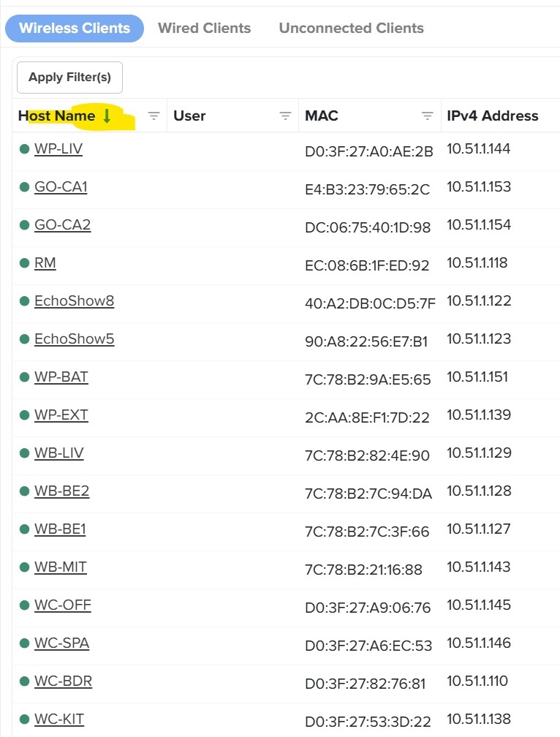This screenshot has height=737, width=560.
Task: Open the WB-MIT host name link
Action: pyautogui.click(x=60, y=567)
